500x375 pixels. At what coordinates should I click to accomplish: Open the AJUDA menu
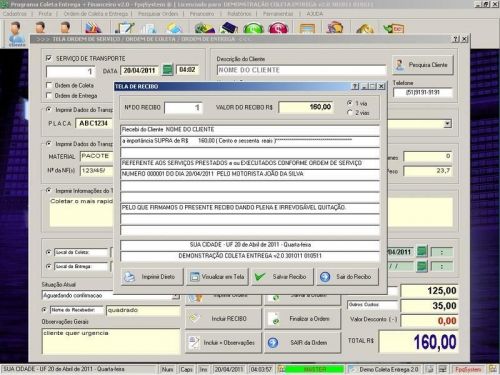click(314, 14)
